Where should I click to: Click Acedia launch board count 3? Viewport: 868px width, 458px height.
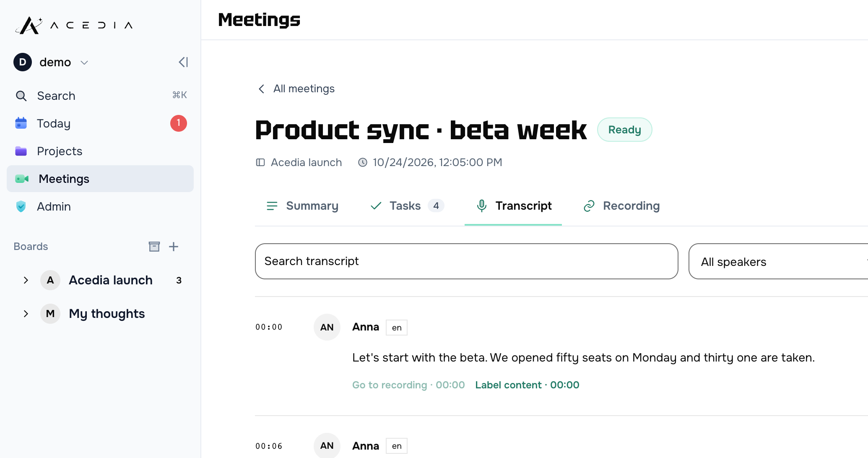click(x=179, y=280)
